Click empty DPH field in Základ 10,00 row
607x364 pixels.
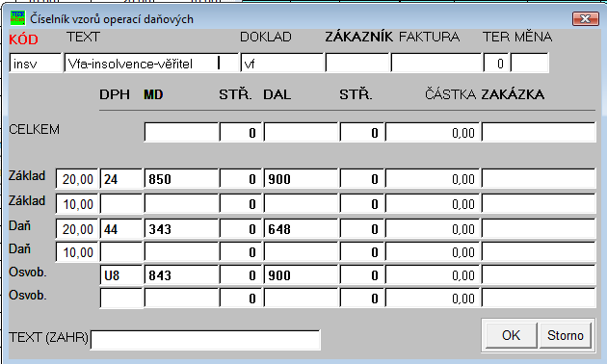pos(121,204)
